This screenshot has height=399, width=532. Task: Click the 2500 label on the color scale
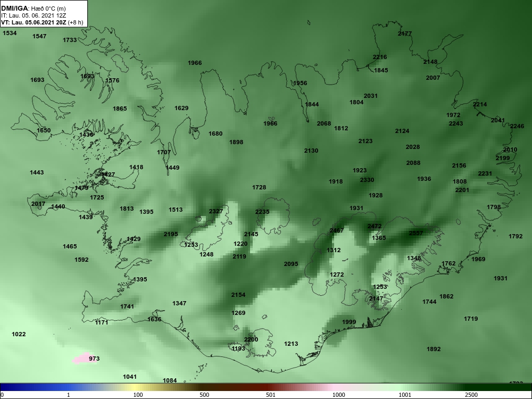click(471, 395)
